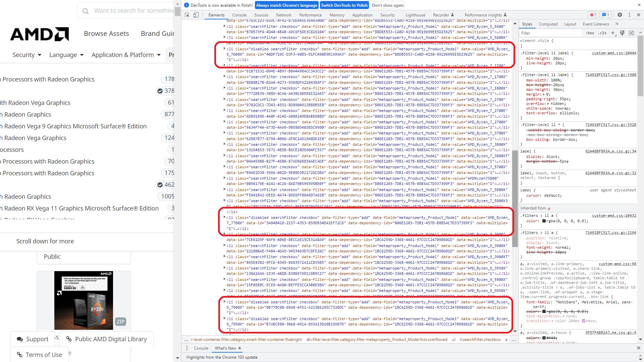
Task: Click li.searchFilter.checkbox in the breadcrumb
Action: point(480,340)
